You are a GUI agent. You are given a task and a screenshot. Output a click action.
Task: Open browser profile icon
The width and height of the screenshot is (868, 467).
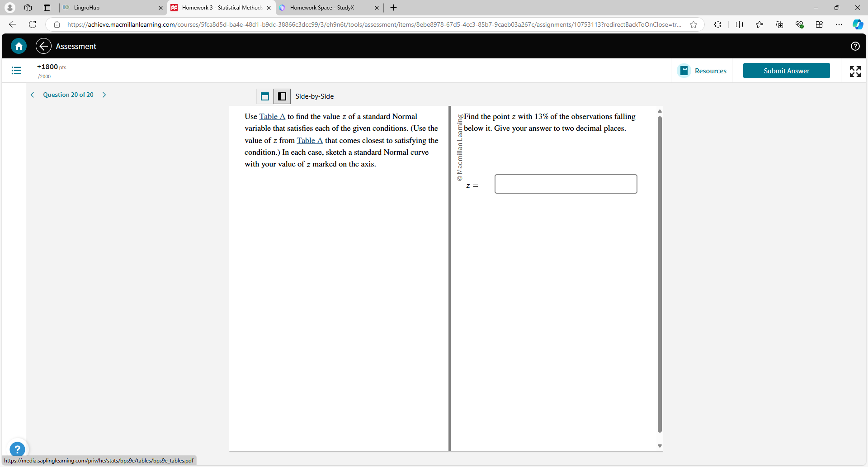[x=10, y=8]
